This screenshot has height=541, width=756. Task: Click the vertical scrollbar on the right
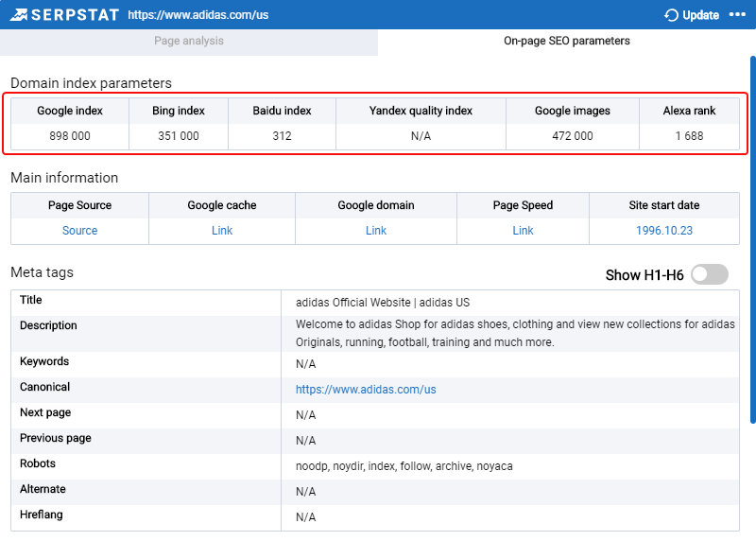752,240
